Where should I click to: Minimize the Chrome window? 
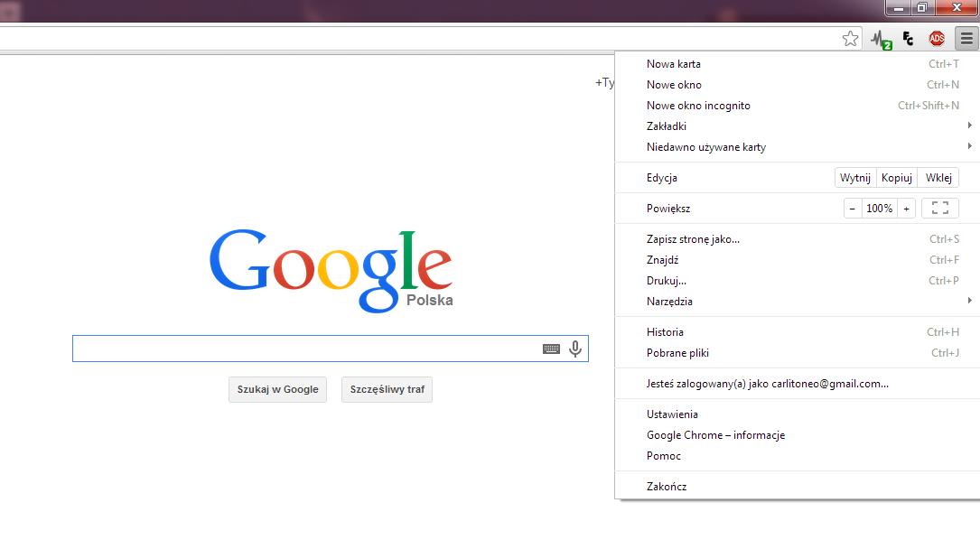point(898,7)
